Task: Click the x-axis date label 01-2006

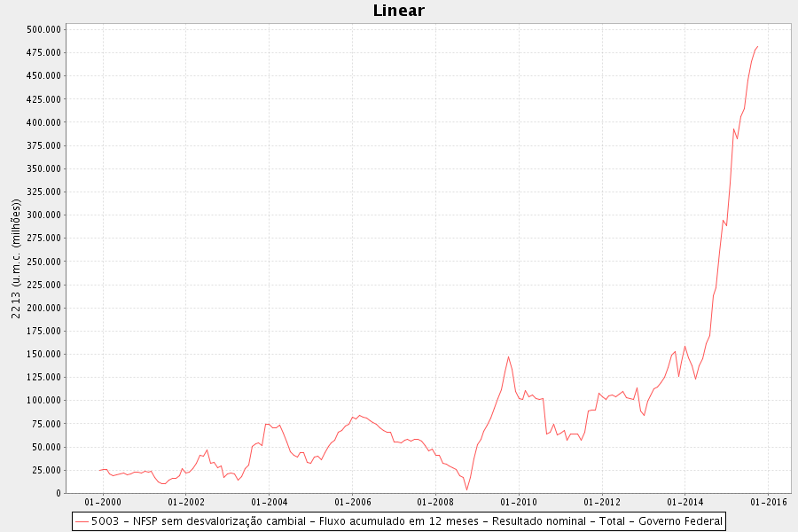Action: click(x=353, y=503)
